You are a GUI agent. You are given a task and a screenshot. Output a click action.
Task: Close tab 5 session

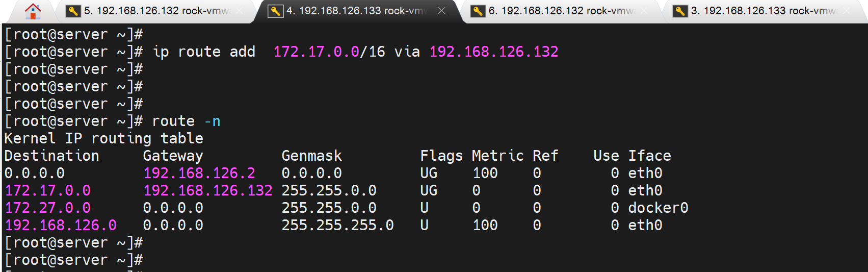[x=239, y=11]
